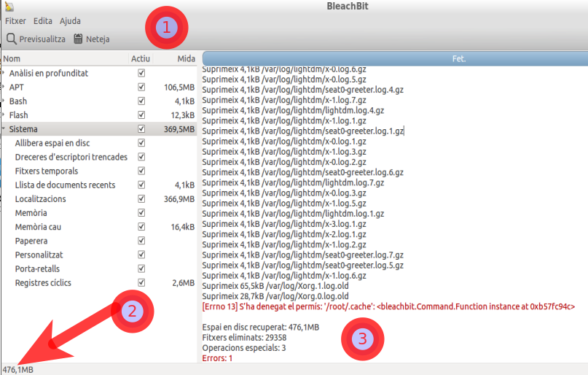588x375 pixels.
Task: Click the lightdm.log.7.gz log line
Action: pos(293,183)
